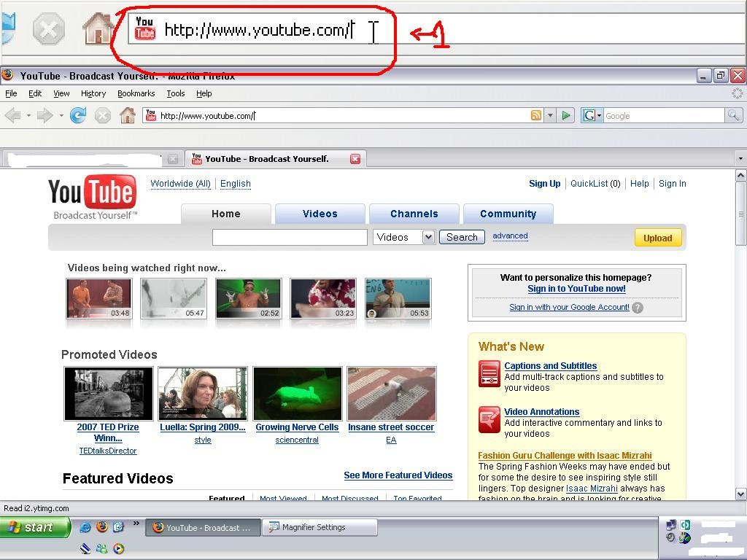The image size is (747, 560).
Task: Open the 03:48 video thumbnail
Action: [99, 298]
